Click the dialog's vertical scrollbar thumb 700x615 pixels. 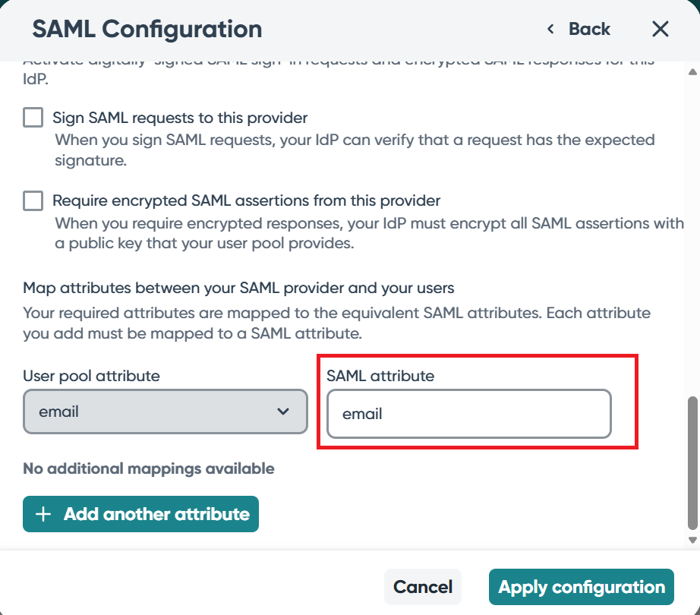click(692, 462)
